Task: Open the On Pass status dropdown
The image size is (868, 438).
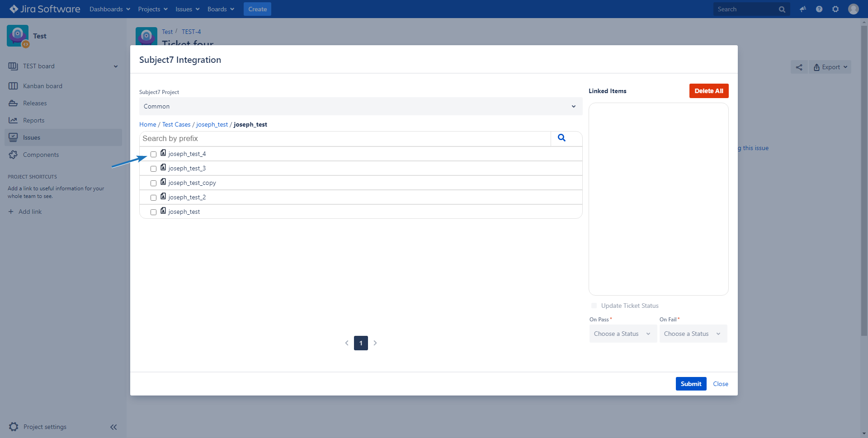Action: pos(623,334)
